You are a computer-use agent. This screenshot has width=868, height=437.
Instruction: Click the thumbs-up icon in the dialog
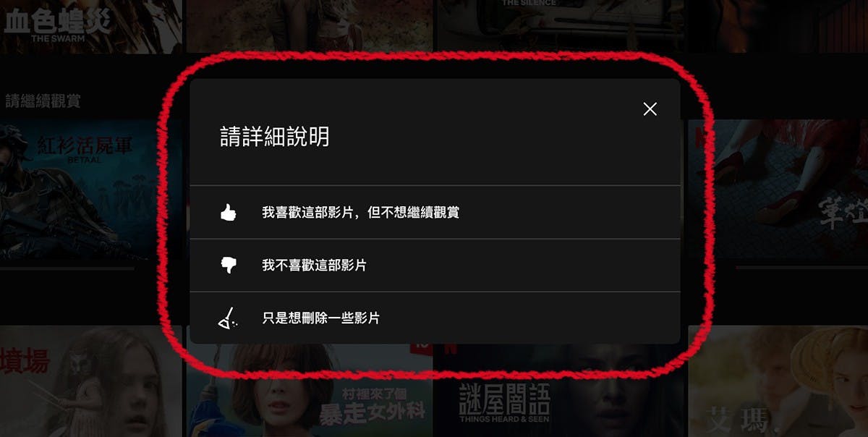(x=228, y=213)
